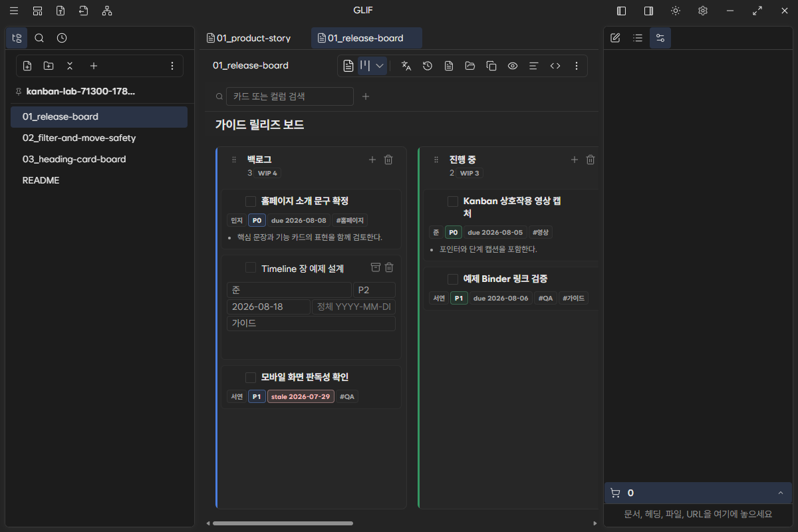Click the plus button beside search field
798x532 pixels.
click(365, 96)
